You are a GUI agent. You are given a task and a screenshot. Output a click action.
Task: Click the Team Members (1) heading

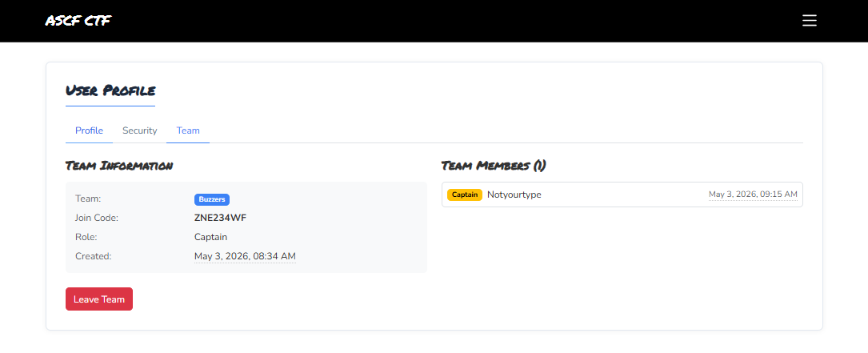(494, 165)
